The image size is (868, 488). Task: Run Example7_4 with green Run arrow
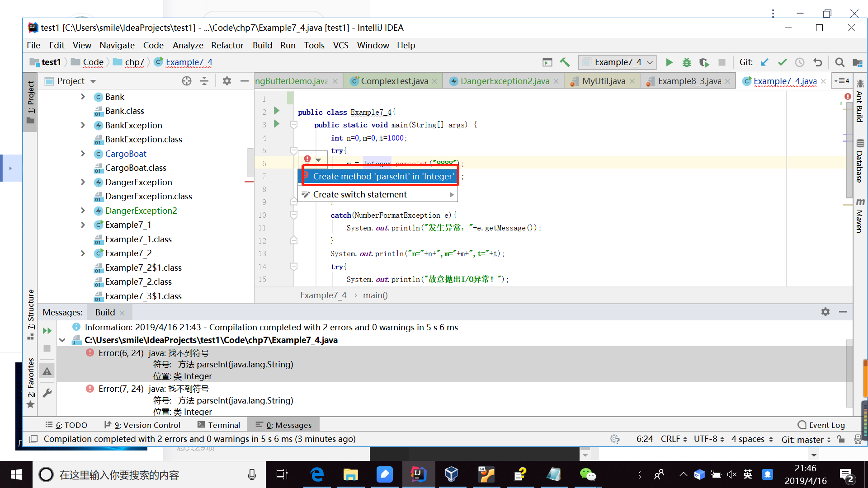pyautogui.click(x=669, y=62)
